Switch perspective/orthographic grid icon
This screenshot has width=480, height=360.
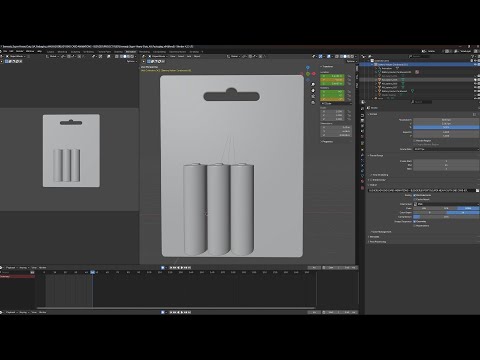coord(313,102)
